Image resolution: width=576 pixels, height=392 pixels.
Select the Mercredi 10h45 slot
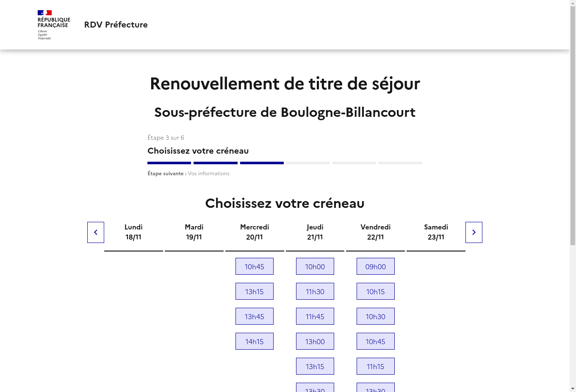[255, 266]
